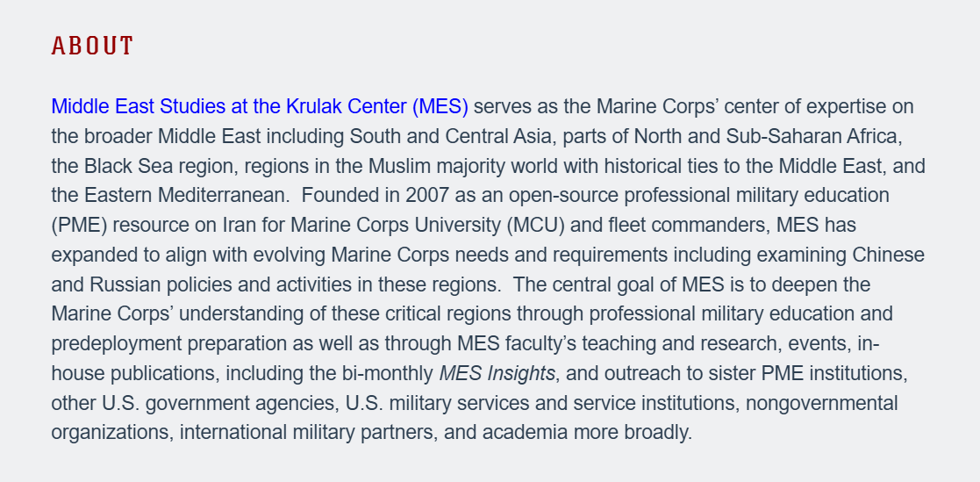Click the (PME) abbreviation in parentheses

pos(79,225)
